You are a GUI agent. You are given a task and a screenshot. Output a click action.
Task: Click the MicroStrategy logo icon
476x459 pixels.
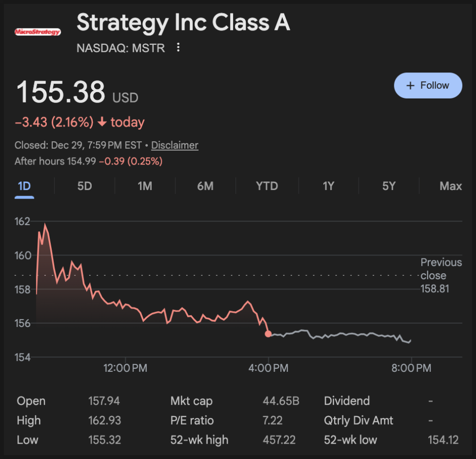click(37, 32)
